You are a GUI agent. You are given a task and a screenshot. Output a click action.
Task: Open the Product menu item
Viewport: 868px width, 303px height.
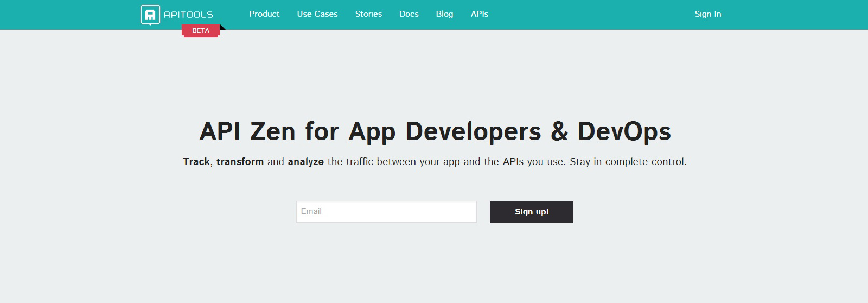[x=264, y=14]
